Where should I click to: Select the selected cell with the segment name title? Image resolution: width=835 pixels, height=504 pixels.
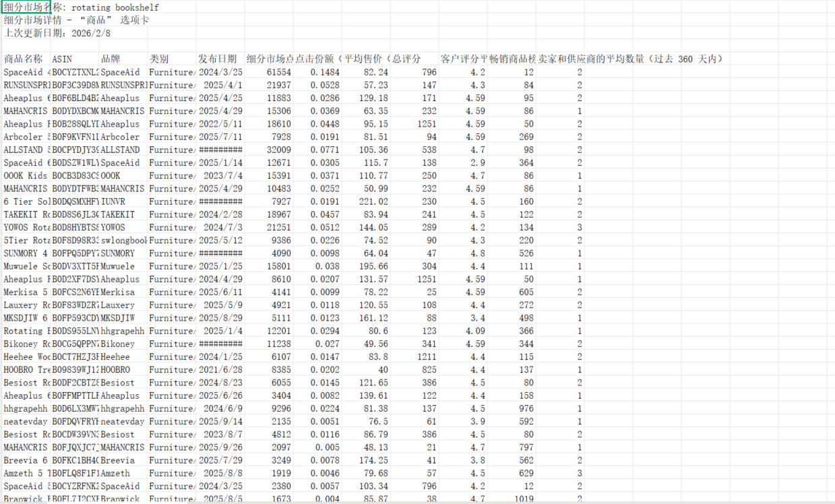(x=26, y=7)
